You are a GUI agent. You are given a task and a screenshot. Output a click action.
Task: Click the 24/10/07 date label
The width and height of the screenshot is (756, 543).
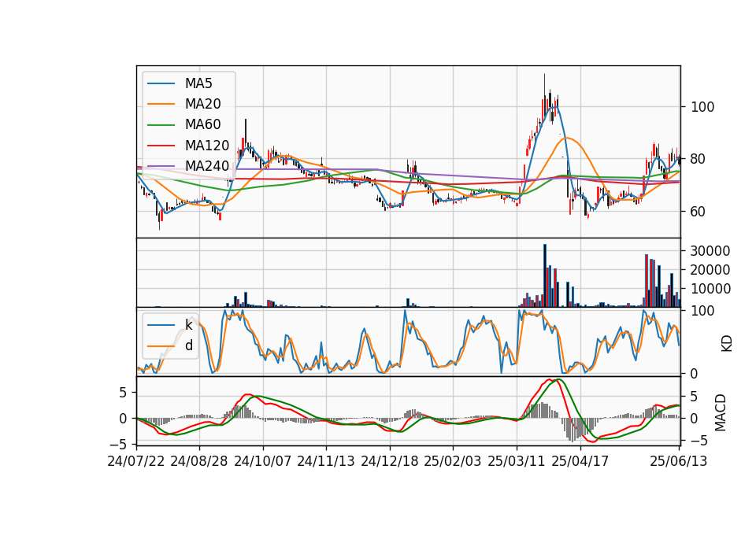[x=263, y=461]
